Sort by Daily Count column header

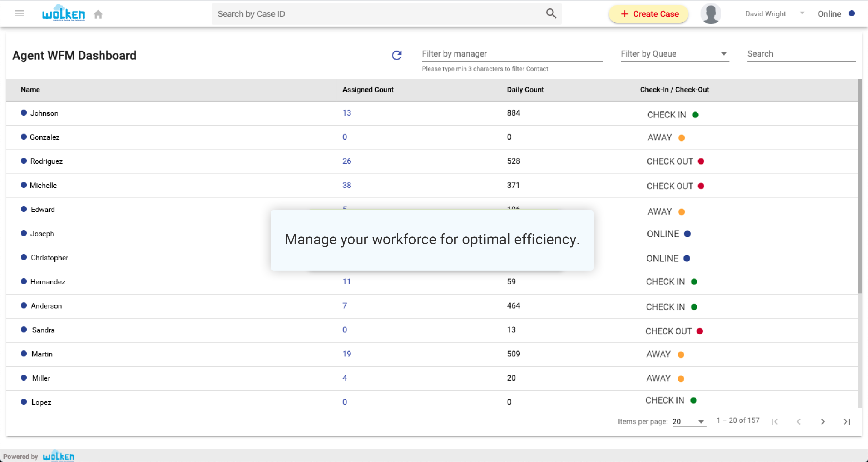click(525, 90)
